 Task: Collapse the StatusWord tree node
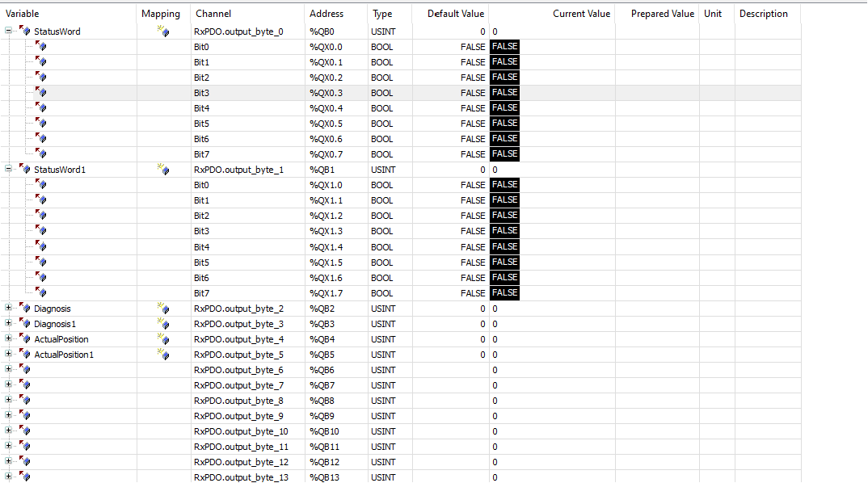tap(9, 31)
